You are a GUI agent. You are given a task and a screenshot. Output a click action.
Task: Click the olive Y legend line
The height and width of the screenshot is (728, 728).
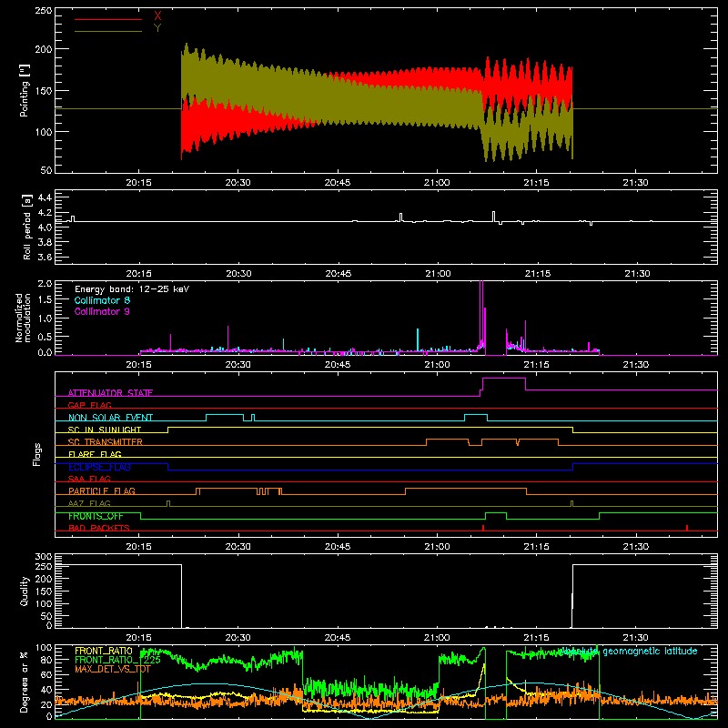[107, 31]
